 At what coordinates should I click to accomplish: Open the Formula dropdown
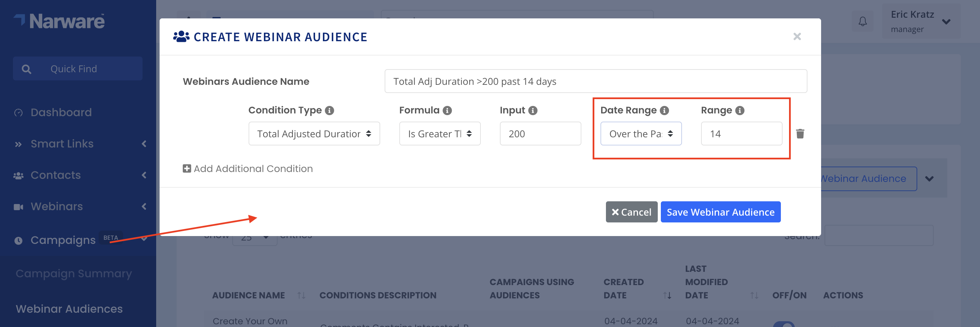(440, 134)
